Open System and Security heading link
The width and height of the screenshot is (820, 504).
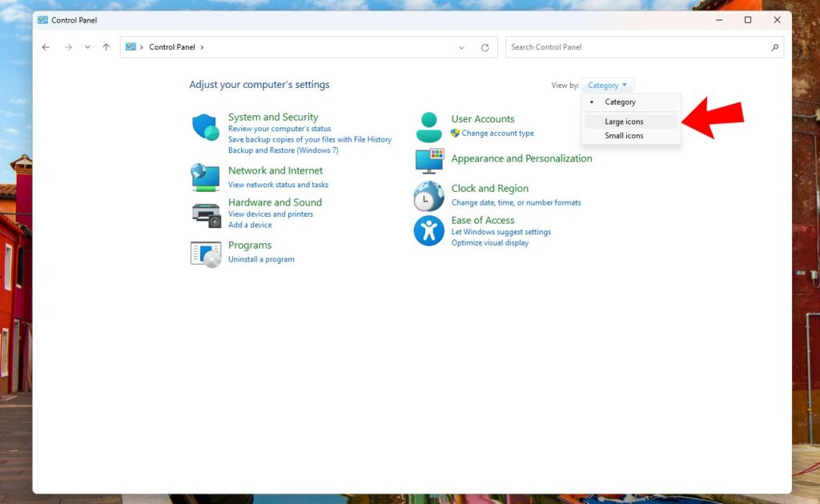click(x=273, y=117)
